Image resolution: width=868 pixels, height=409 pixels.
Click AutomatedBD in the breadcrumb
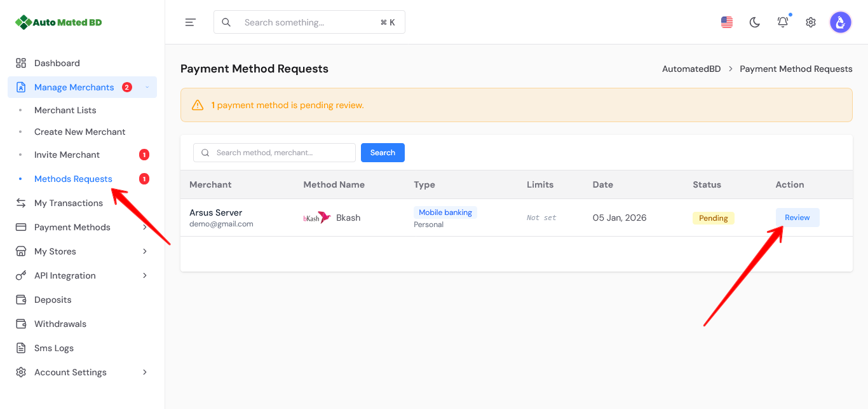pyautogui.click(x=691, y=69)
